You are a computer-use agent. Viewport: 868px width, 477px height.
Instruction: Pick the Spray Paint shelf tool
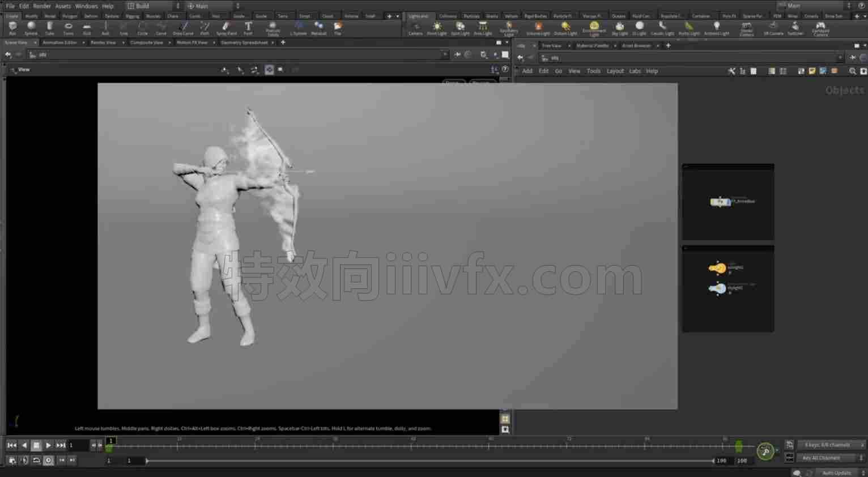pyautogui.click(x=226, y=28)
